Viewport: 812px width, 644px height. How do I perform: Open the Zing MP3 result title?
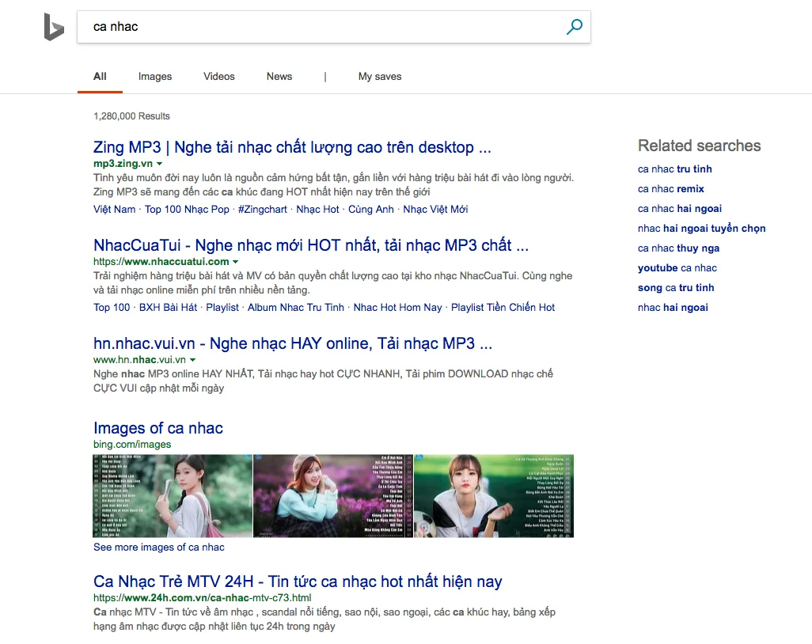coord(292,147)
